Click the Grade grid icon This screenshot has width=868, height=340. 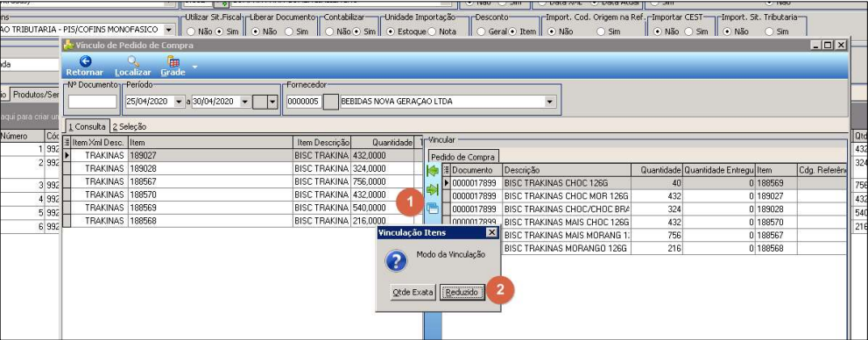[x=173, y=62]
